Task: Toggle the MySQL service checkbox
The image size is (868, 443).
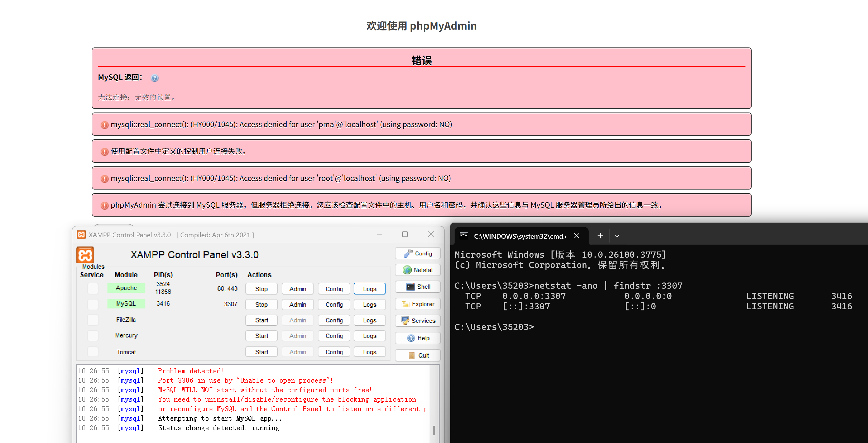Action: 93,304
